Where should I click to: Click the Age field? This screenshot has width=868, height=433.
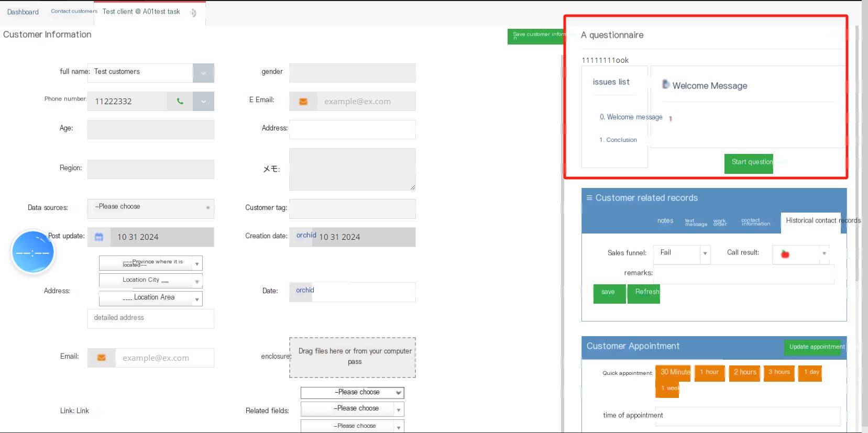(151, 130)
